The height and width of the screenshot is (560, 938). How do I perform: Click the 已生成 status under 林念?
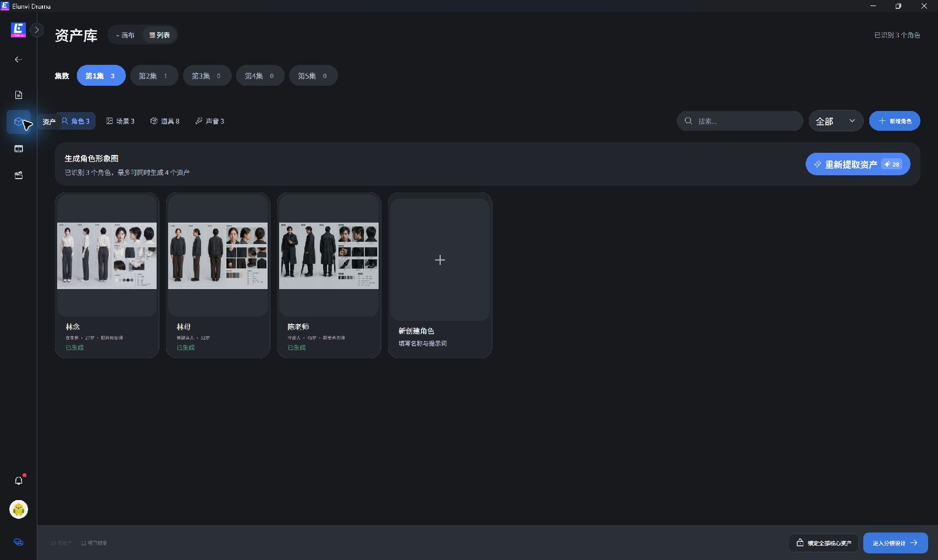(75, 347)
